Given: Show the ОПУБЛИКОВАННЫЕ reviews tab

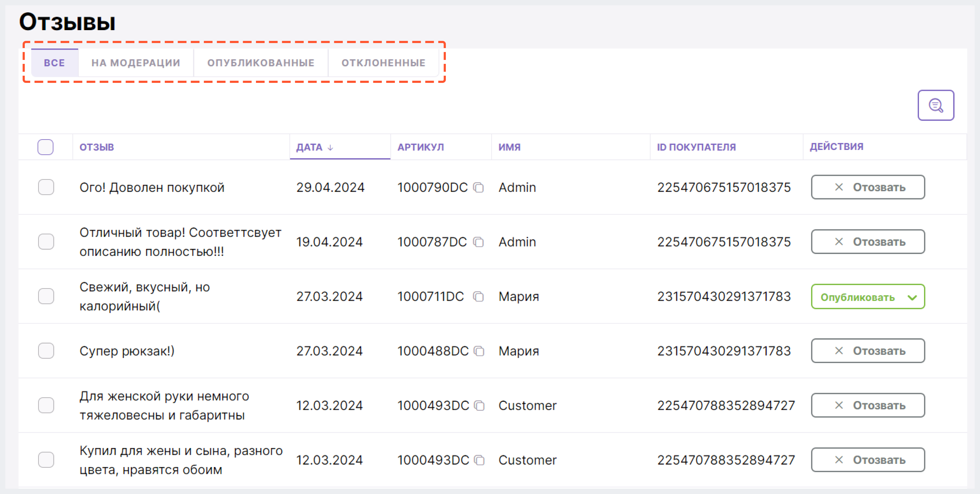Looking at the screenshot, I should [261, 63].
